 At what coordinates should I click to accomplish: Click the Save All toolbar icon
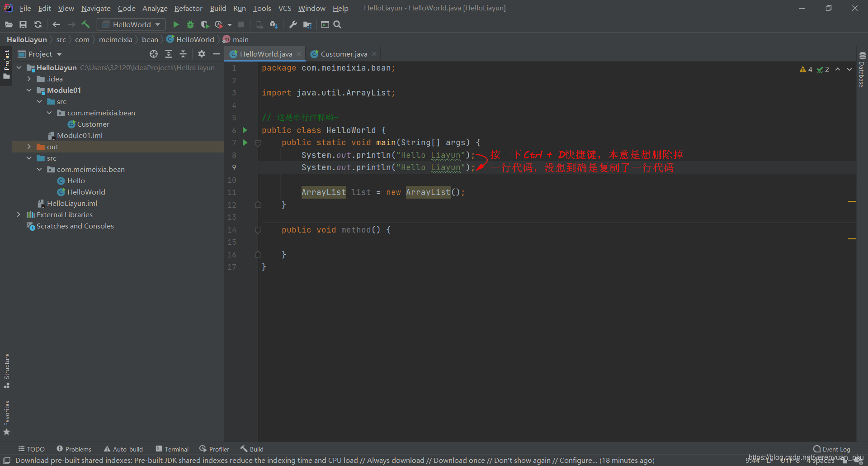tap(23, 24)
